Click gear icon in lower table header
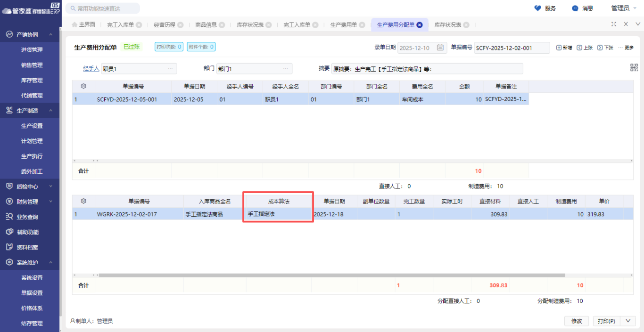 [83, 201]
